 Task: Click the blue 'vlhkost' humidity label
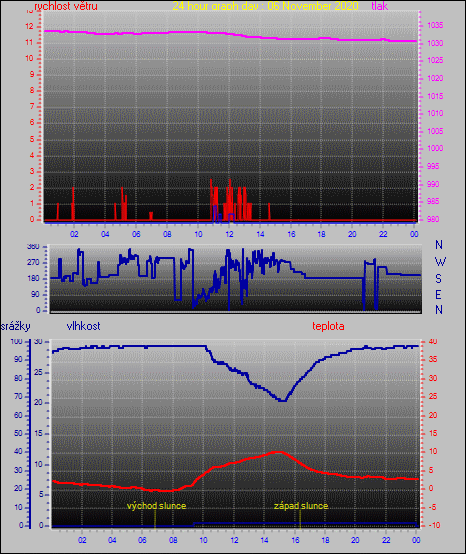click(x=83, y=326)
